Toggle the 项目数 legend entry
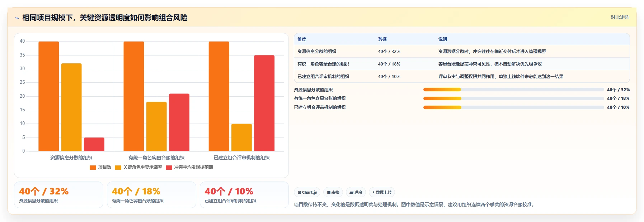644x222 pixels. coord(100,167)
